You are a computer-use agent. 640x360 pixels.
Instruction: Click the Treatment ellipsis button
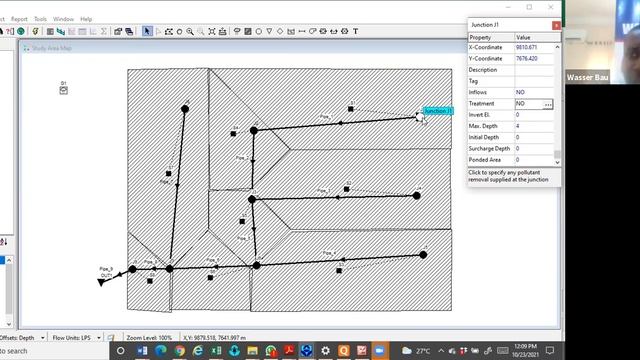click(x=548, y=104)
